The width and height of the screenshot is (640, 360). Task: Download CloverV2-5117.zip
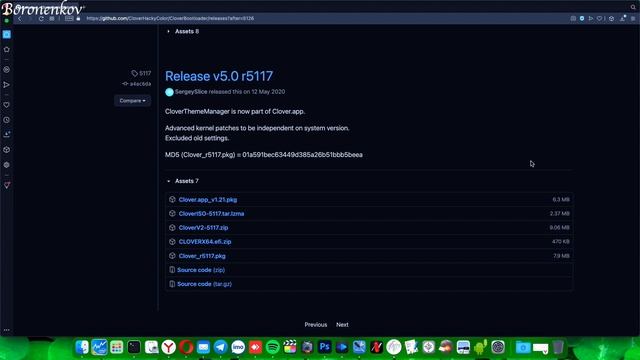click(x=203, y=228)
